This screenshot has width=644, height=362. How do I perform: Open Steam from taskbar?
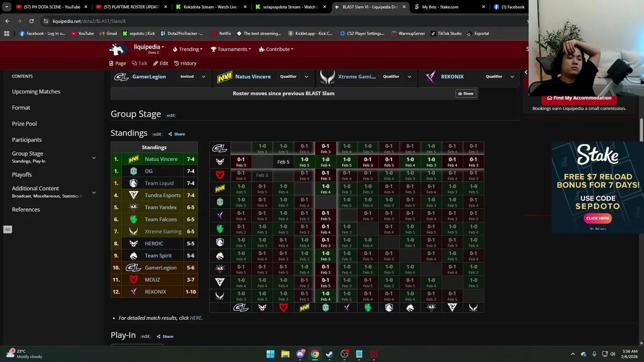330,354
